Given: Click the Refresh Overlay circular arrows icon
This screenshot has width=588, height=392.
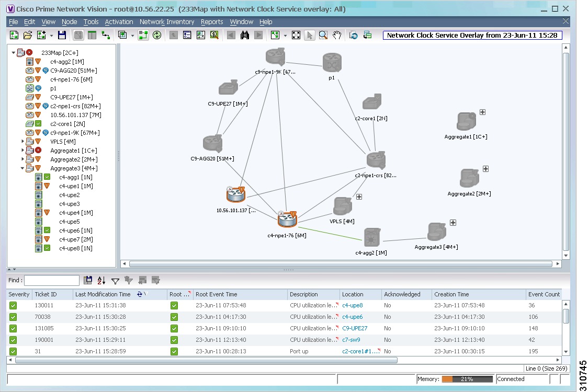Looking at the screenshot, I should (157, 35).
